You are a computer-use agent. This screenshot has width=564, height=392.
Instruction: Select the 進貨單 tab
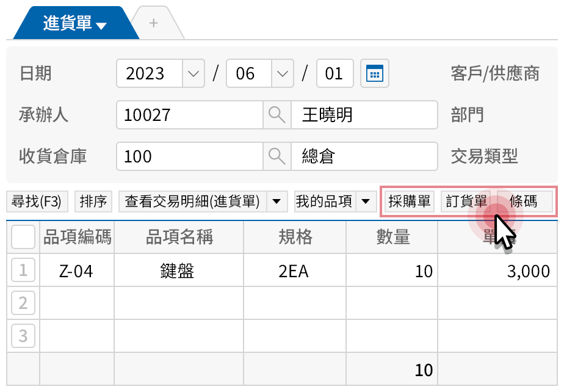point(67,22)
